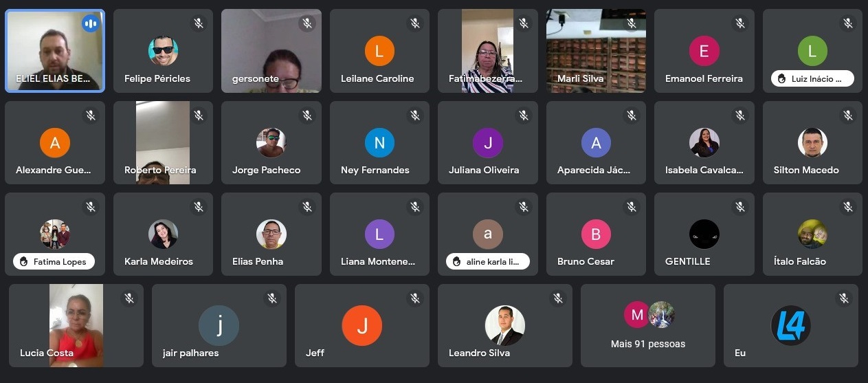
Task: Click Karla Medeiros profile photo
Action: (163, 234)
